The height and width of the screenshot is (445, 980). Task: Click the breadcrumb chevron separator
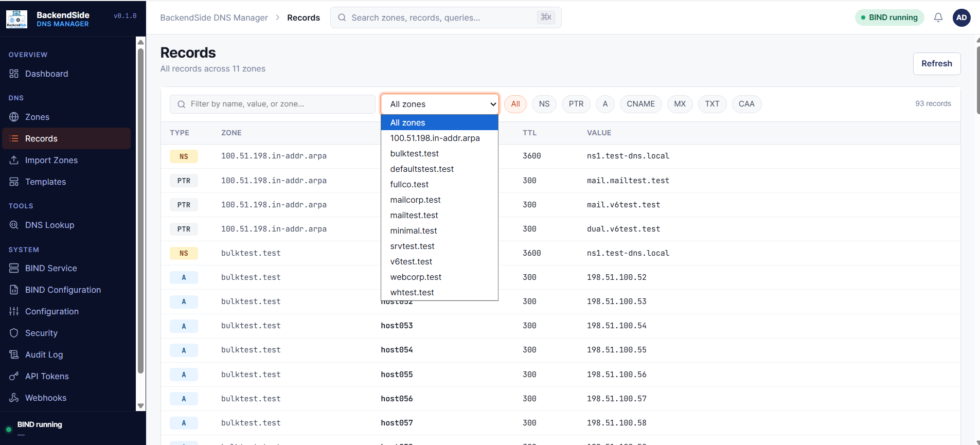pyautogui.click(x=278, y=17)
